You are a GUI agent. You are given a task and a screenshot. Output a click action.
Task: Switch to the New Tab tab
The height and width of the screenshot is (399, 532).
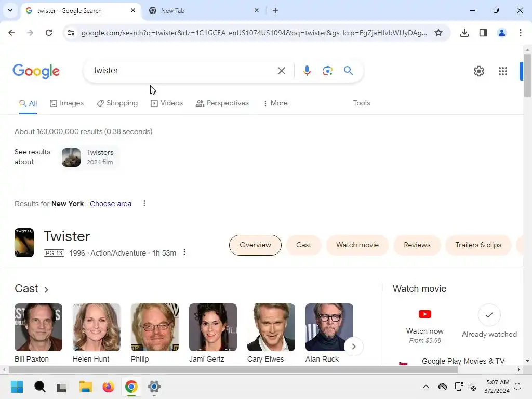(x=204, y=10)
